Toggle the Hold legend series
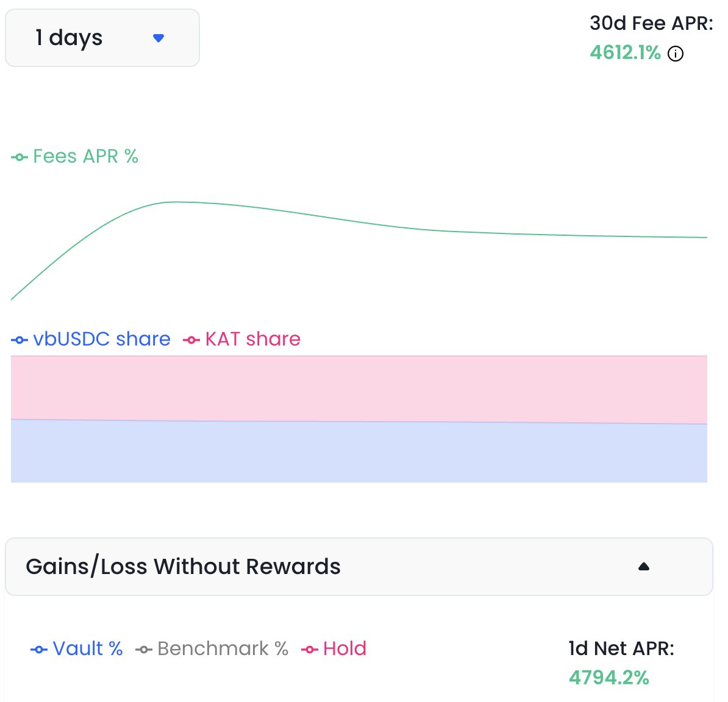Screen dimensions: 728x702 334,648
